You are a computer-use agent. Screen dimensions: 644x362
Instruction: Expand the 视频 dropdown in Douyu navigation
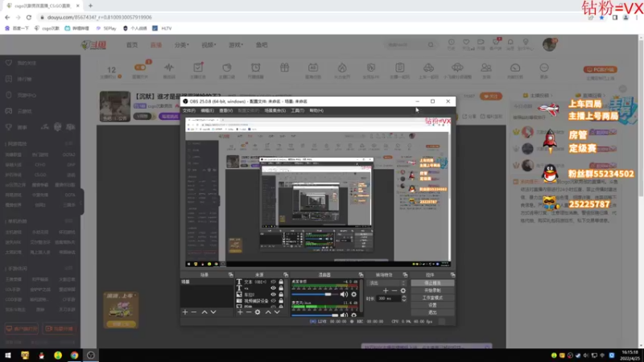click(208, 45)
